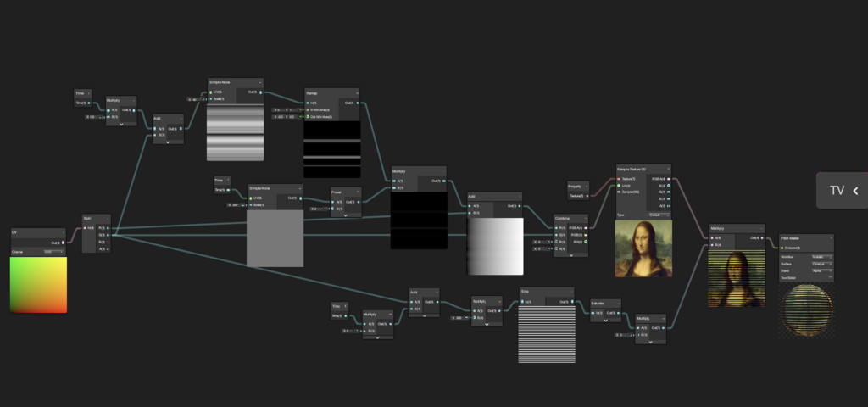Select the Remap node title
This screenshot has height=407, width=868.
click(x=312, y=93)
